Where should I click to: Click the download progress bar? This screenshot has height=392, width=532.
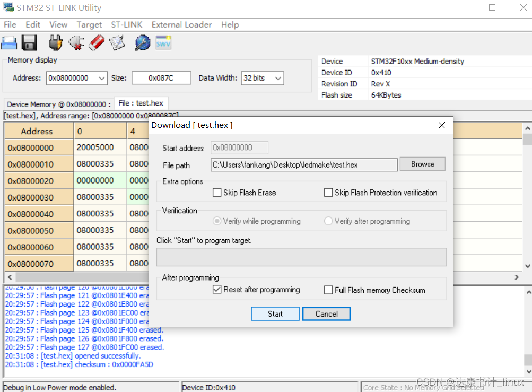pyautogui.click(x=301, y=257)
